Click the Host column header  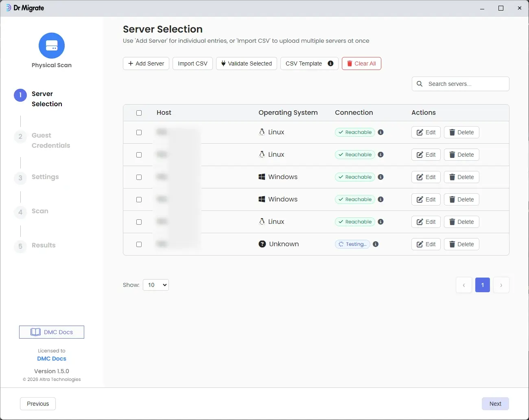click(x=164, y=113)
